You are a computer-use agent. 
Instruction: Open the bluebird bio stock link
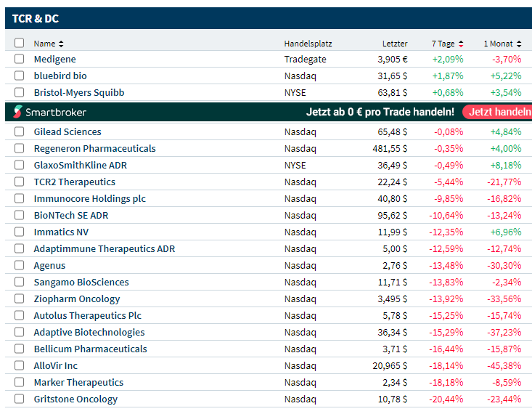coord(60,76)
